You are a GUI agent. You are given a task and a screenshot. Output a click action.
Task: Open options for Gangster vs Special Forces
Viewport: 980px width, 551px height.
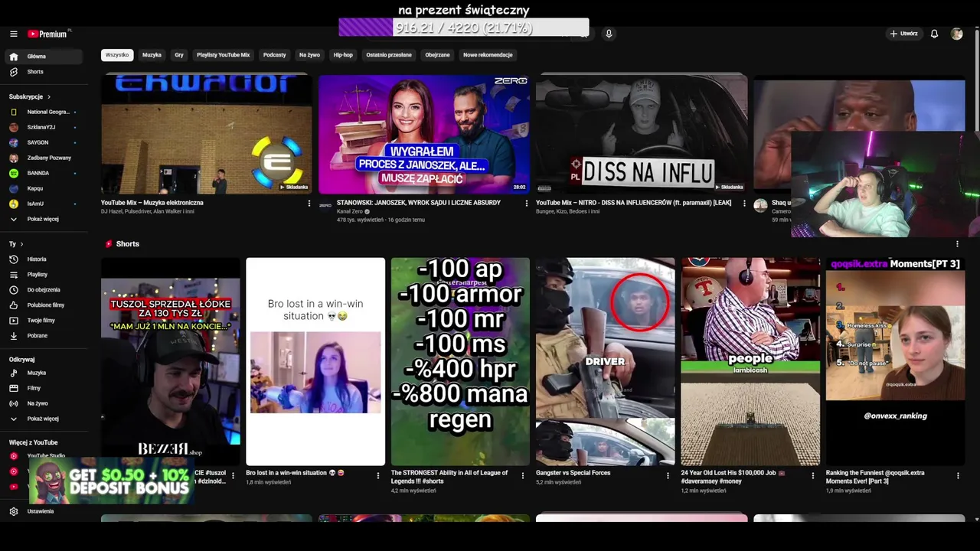(x=668, y=475)
